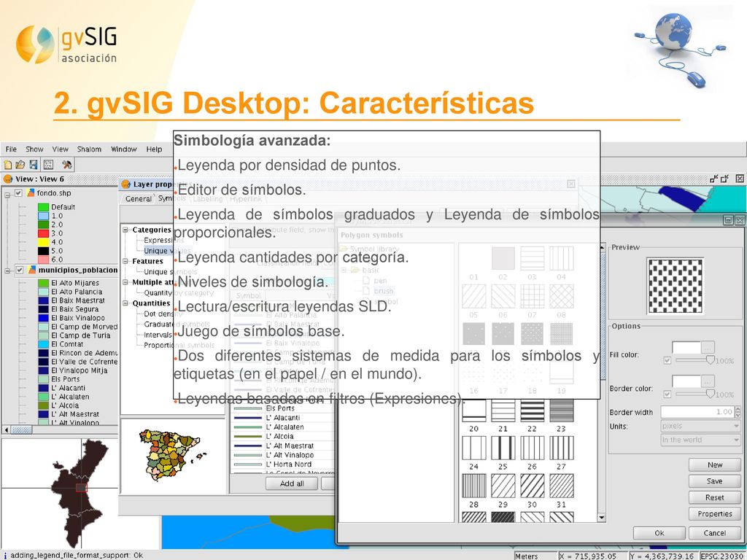Screen dimensions: 747x560
Task: Click the hammer preferences toolbar icon
Action: pyautogui.click(x=67, y=165)
